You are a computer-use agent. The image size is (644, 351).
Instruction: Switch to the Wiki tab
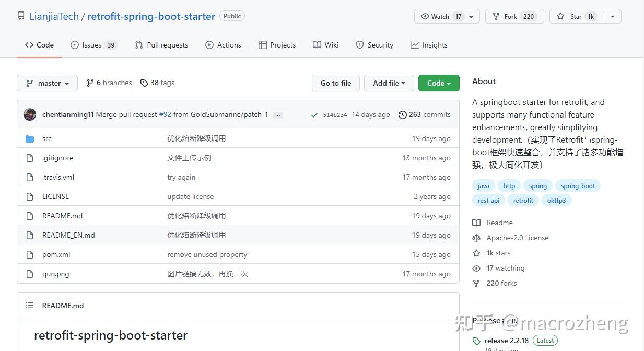tap(326, 45)
